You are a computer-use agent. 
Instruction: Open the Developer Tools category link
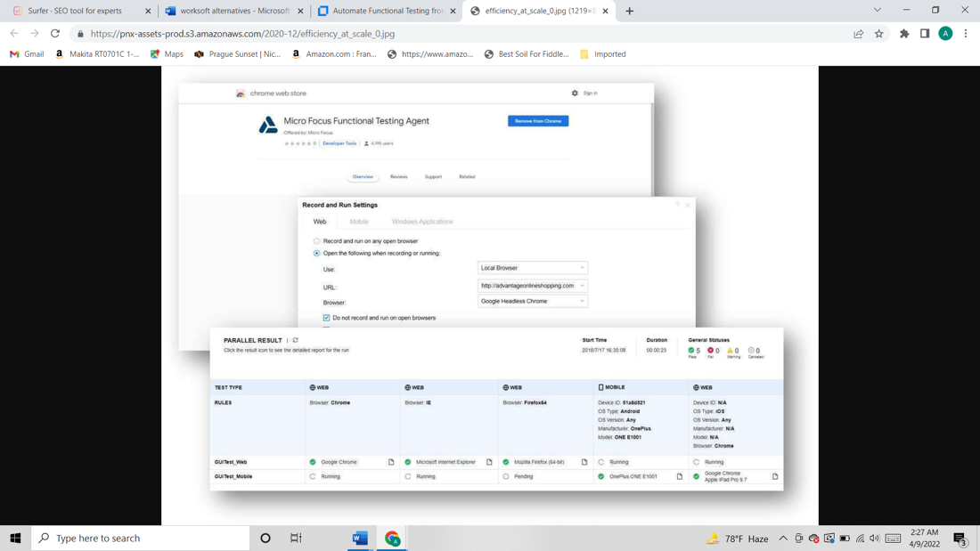[x=339, y=143]
